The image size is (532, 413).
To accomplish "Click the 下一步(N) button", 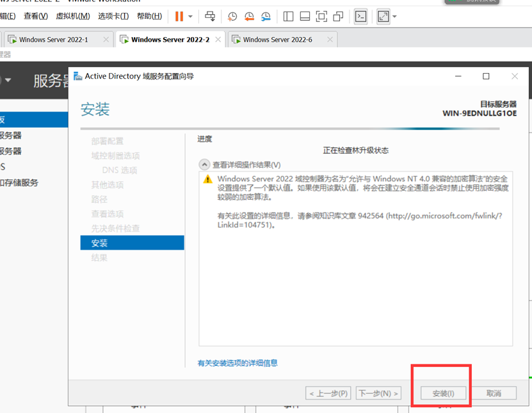I will click(x=378, y=393).
